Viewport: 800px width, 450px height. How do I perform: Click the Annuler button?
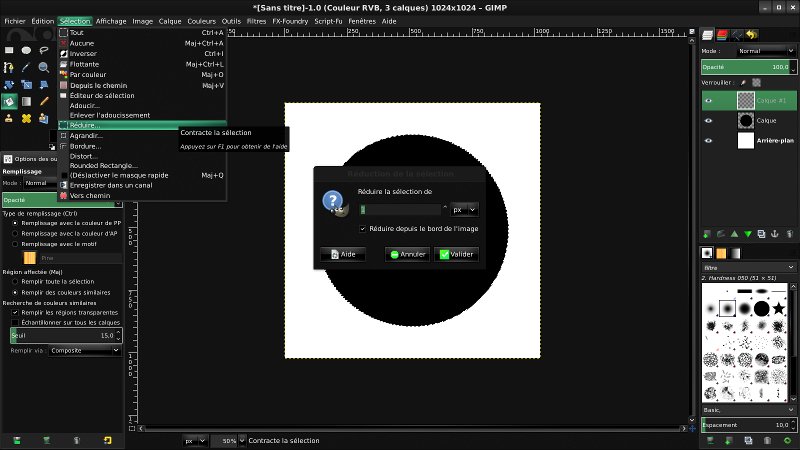(x=407, y=254)
